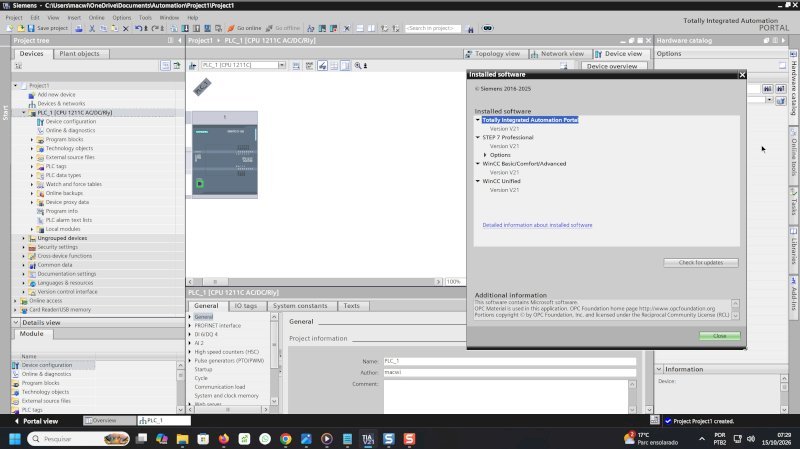Click Go online in toolbar
800x449 pixels.
244,29
